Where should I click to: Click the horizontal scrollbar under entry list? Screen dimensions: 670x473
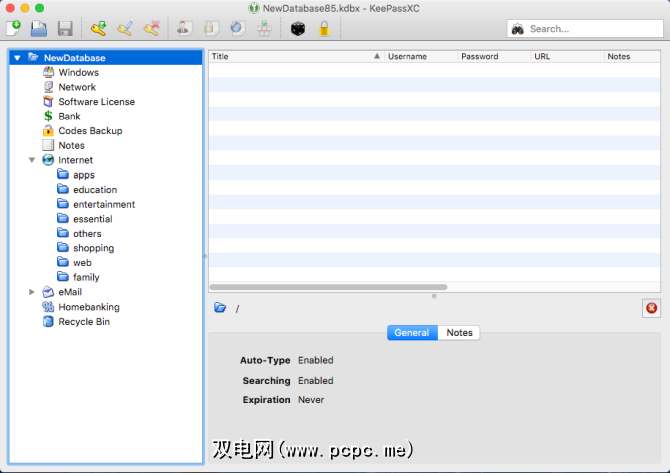pos(328,287)
